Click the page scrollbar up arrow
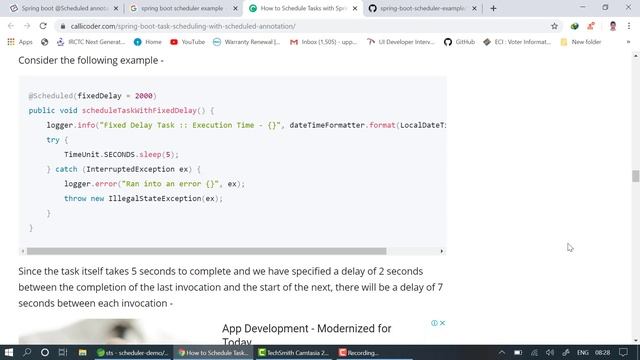Viewport: 640px width, 360px height. pyautogui.click(x=636, y=56)
